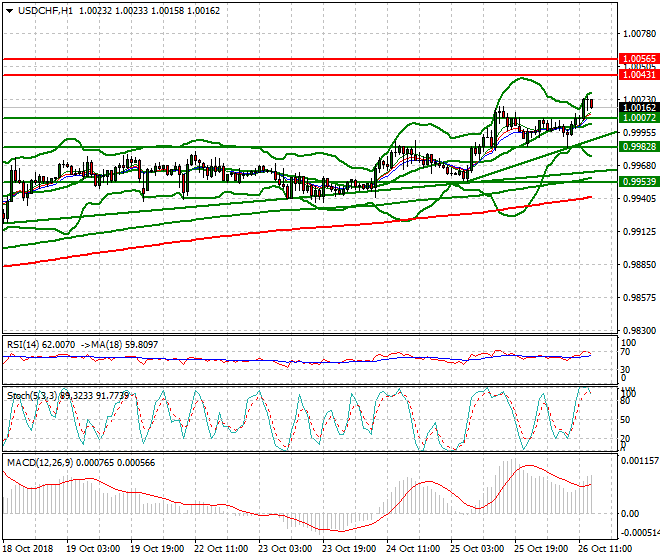Click the MACD scale value -0.000514

point(640,533)
